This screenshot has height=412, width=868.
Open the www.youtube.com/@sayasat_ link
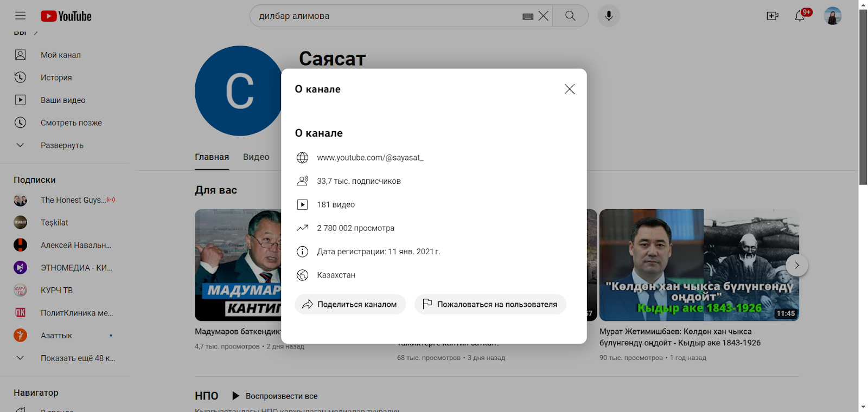(371, 158)
